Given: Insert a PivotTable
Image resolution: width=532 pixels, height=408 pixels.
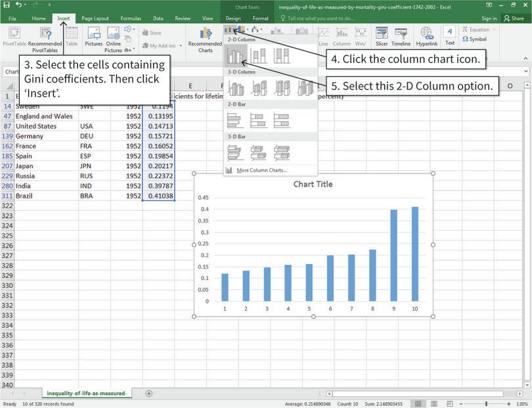Looking at the screenshot, I should click(13, 38).
